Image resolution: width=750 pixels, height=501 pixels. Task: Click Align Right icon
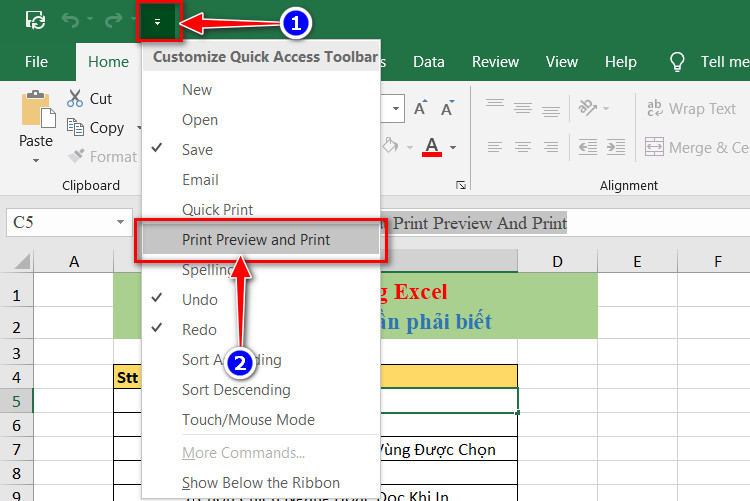tap(551, 147)
